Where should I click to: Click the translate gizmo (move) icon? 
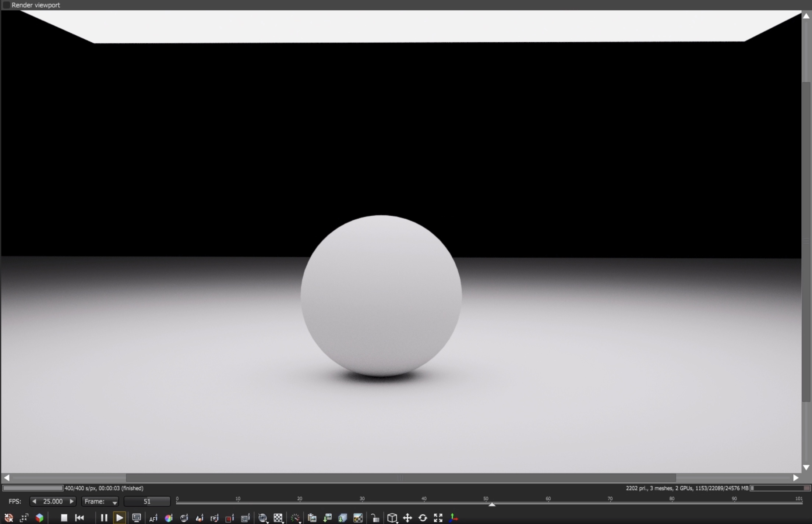pyautogui.click(x=407, y=518)
